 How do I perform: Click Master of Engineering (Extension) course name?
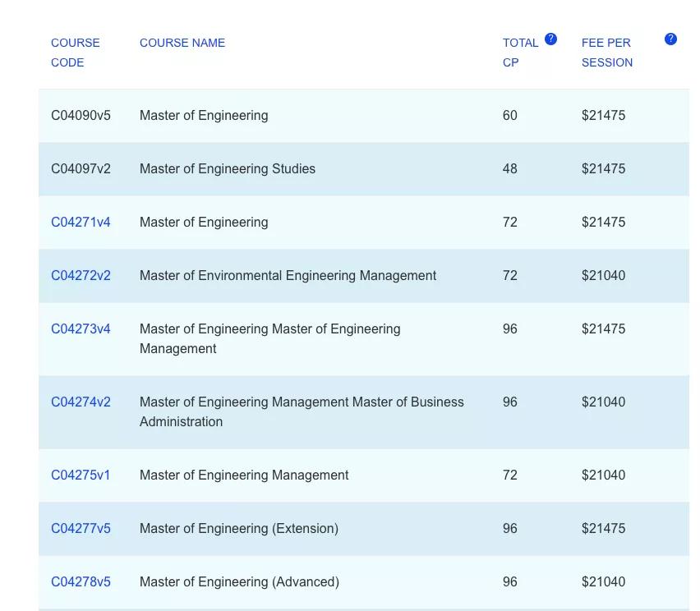[x=239, y=529]
